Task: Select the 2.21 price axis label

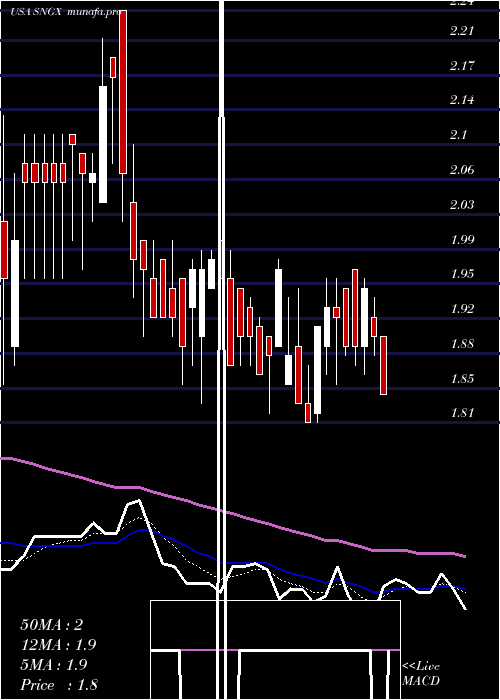Action: click(462, 31)
